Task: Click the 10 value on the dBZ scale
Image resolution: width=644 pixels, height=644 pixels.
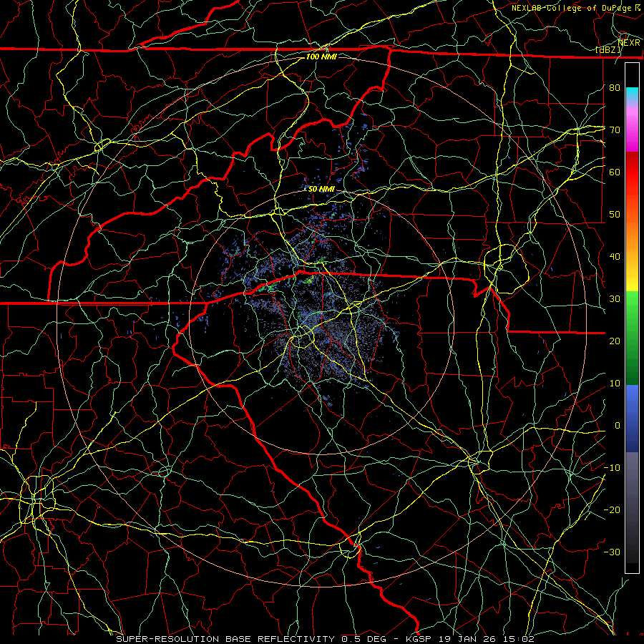Action: coord(615,384)
